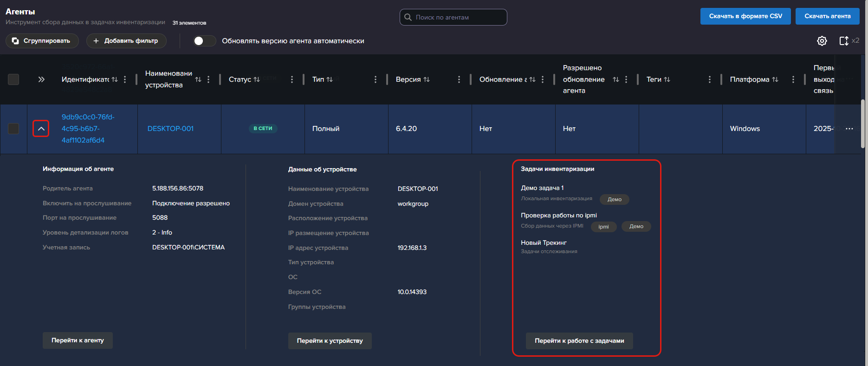Open the DESKTOP-001 device link

(x=170, y=129)
